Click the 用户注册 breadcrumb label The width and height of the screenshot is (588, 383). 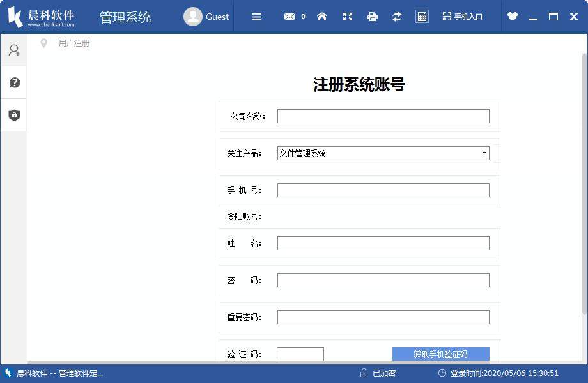click(75, 43)
